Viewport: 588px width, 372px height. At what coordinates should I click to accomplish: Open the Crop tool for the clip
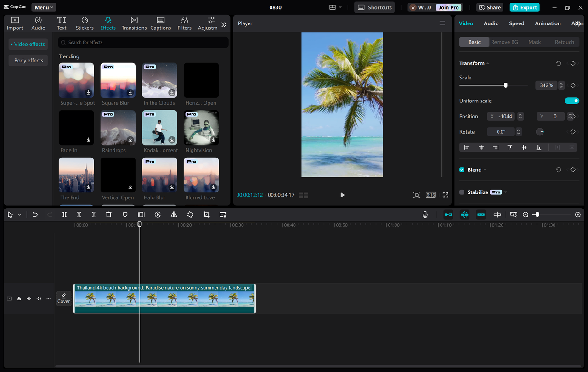(206, 214)
